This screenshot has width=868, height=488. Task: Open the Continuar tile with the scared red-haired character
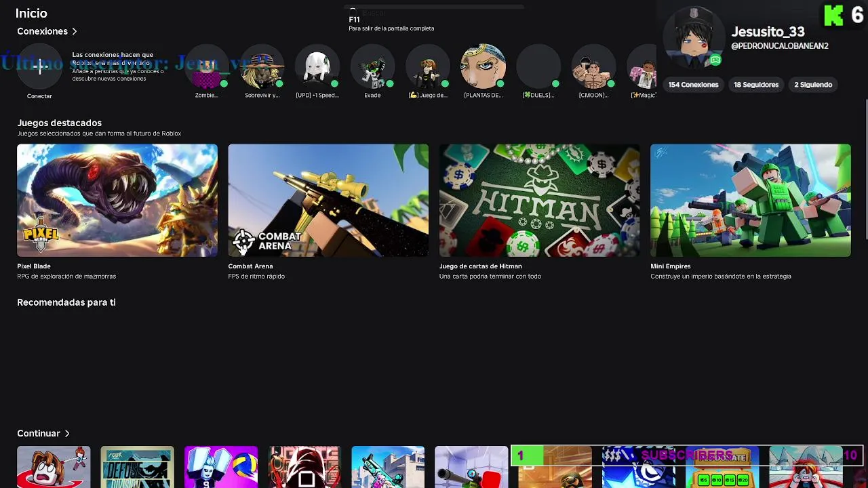coord(54,467)
